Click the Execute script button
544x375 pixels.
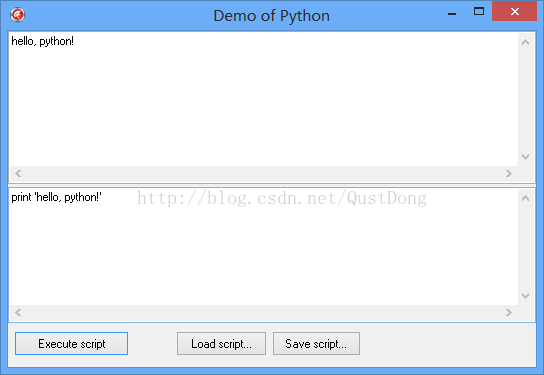[x=71, y=343]
